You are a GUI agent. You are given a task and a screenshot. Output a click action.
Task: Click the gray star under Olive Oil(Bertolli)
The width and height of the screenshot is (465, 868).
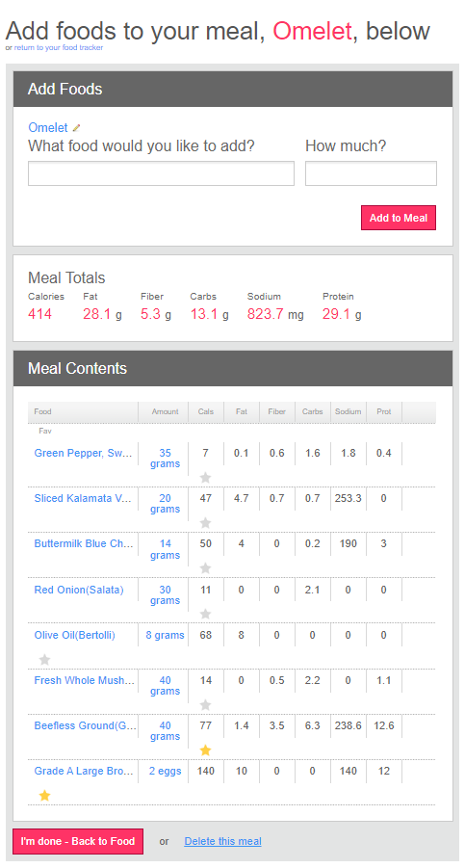[x=45, y=659]
